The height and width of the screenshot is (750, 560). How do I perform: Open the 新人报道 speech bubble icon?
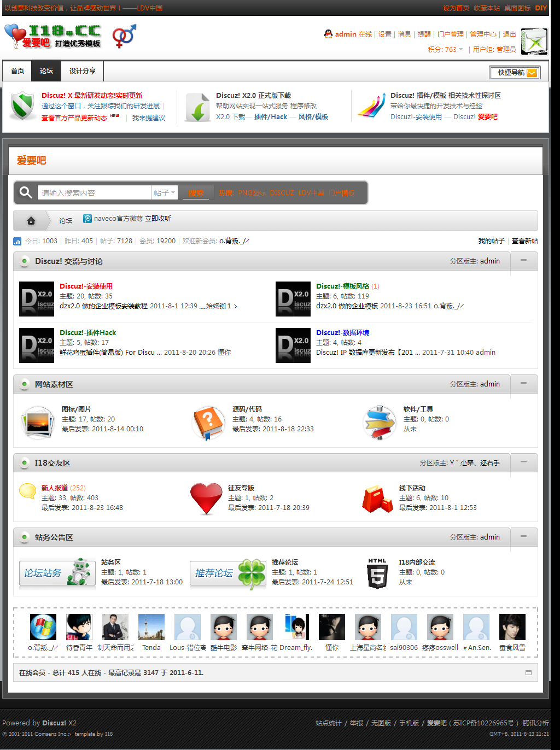pos(27,491)
